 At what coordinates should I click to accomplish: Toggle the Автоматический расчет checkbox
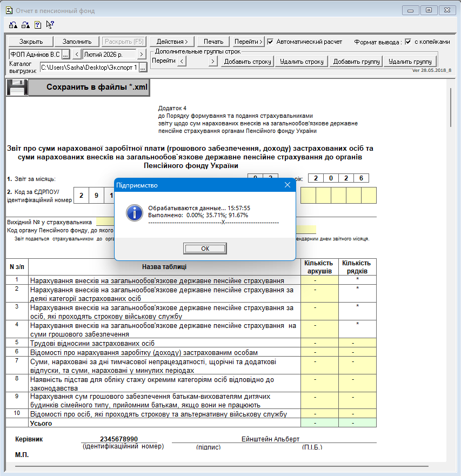271,42
